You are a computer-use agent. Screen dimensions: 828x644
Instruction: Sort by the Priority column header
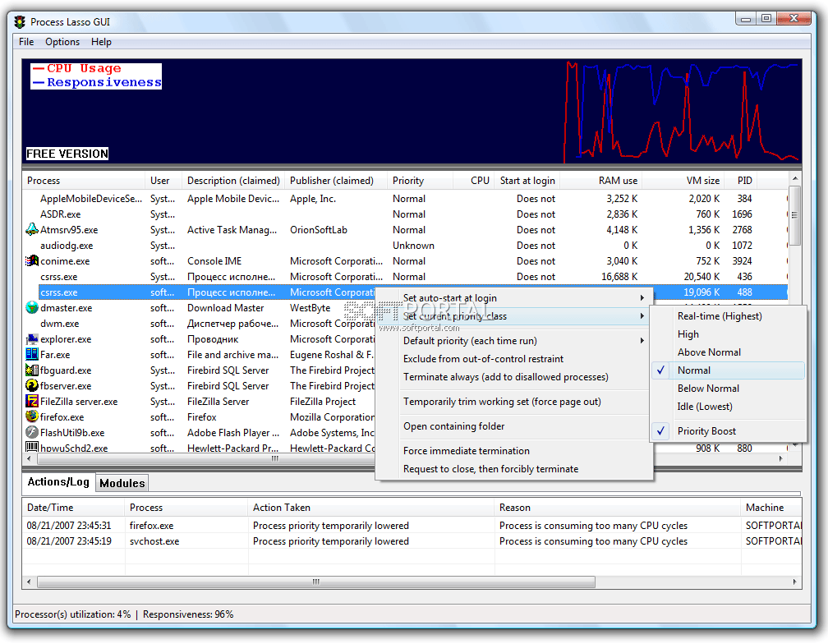[420, 181]
